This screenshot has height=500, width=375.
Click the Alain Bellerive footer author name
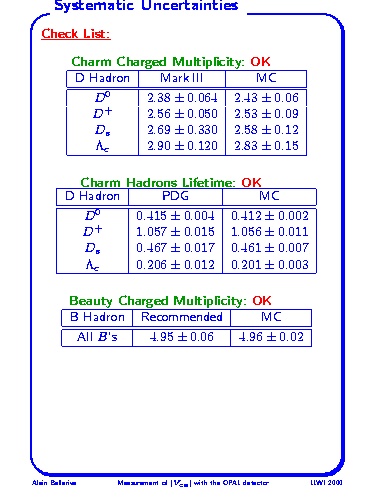tap(54, 483)
